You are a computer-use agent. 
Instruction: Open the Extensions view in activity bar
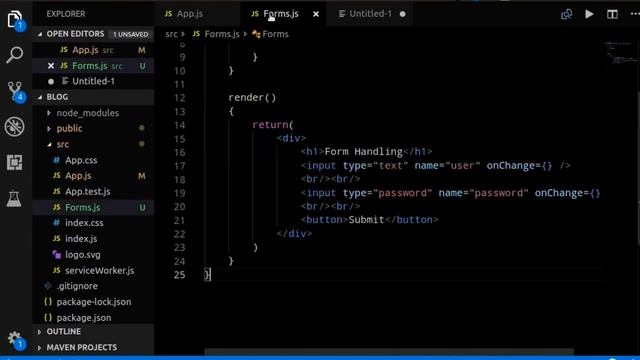tap(15, 162)
